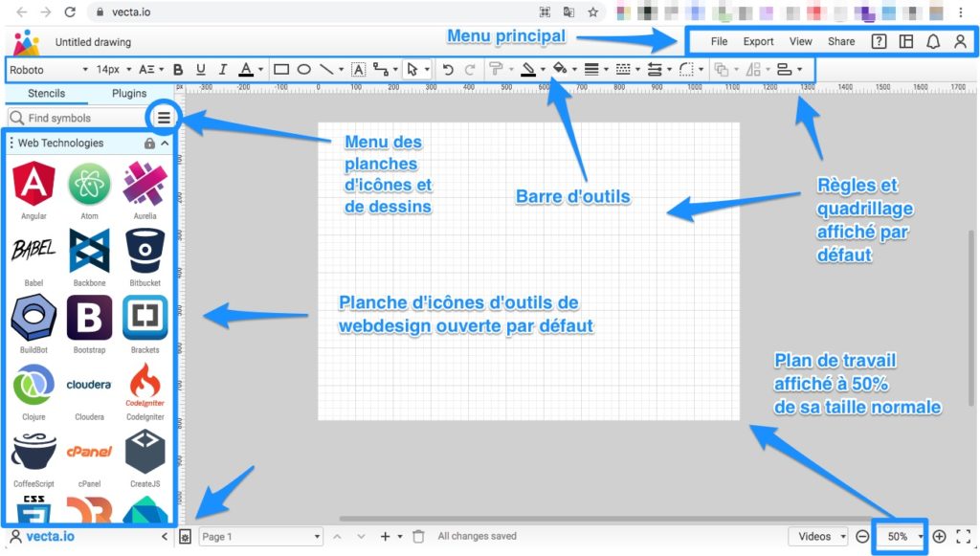This screenshot has height=556, width=980.
Task: Click the help question mark icon
Action: point(879,41)
